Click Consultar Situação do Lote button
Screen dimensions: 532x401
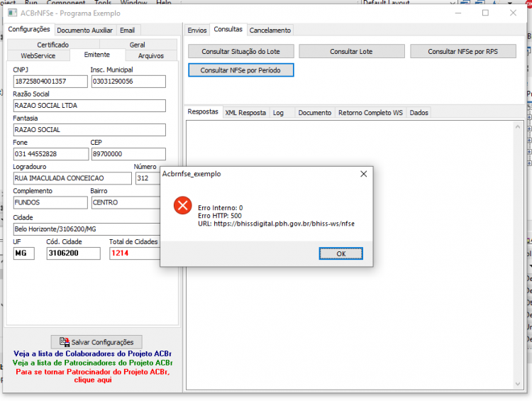[241, 51]
